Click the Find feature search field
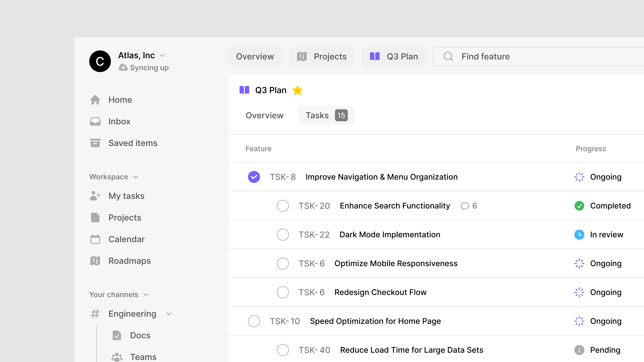 pos(485,57)
